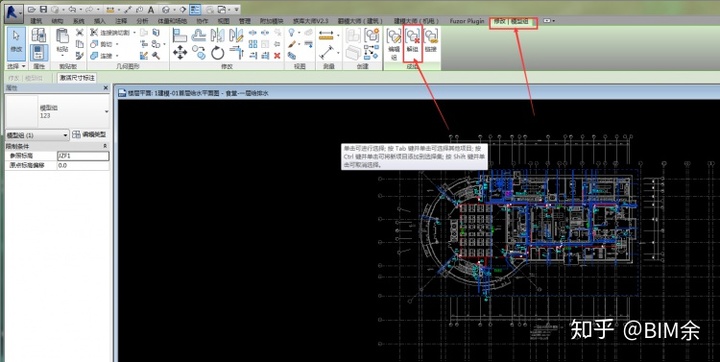Open the 剪切 Cut geometry dropdown arrow
This screenshot has height=362, width=720.
pyautogui.click(x=117, y=45)
